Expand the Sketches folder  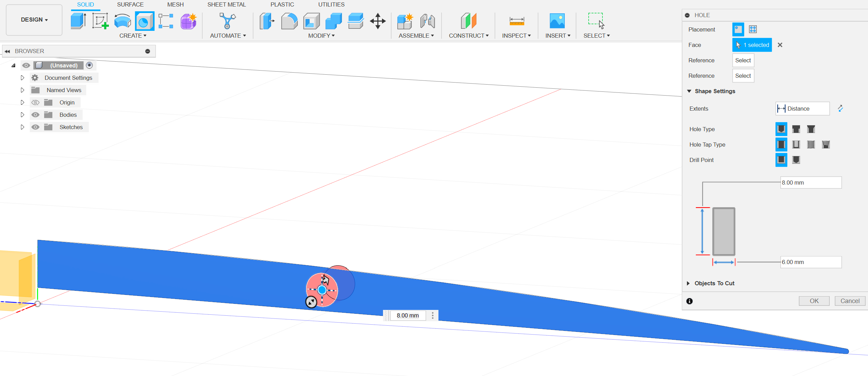coord(23,127)
